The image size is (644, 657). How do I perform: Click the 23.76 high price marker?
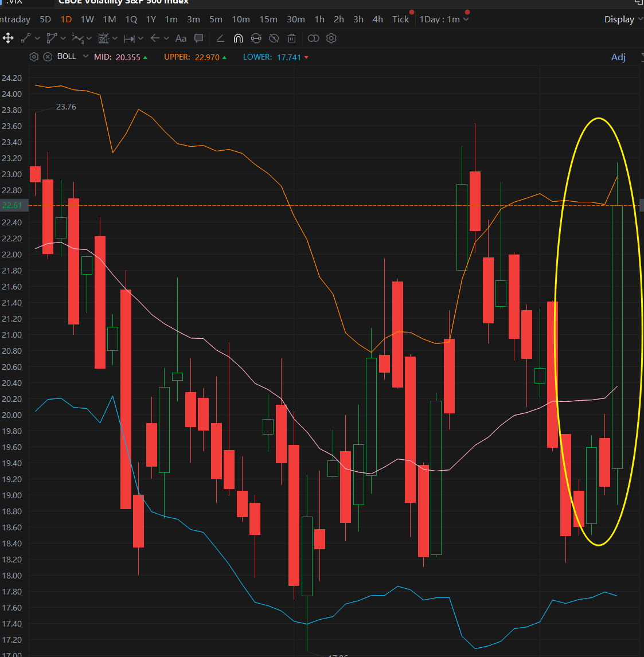point(66,107)
